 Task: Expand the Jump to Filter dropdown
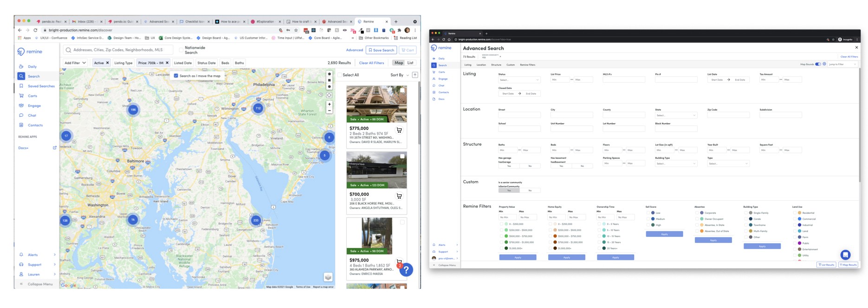(x=842, y=64)
